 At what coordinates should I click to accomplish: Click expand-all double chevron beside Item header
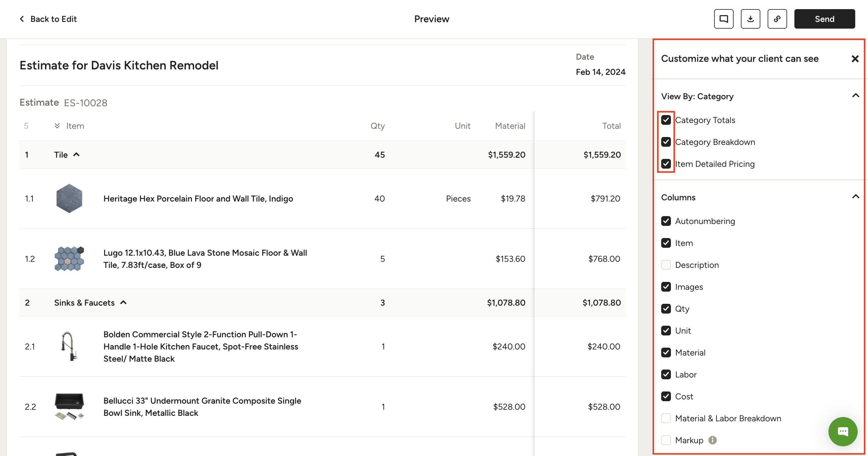[x=57, y=126]
